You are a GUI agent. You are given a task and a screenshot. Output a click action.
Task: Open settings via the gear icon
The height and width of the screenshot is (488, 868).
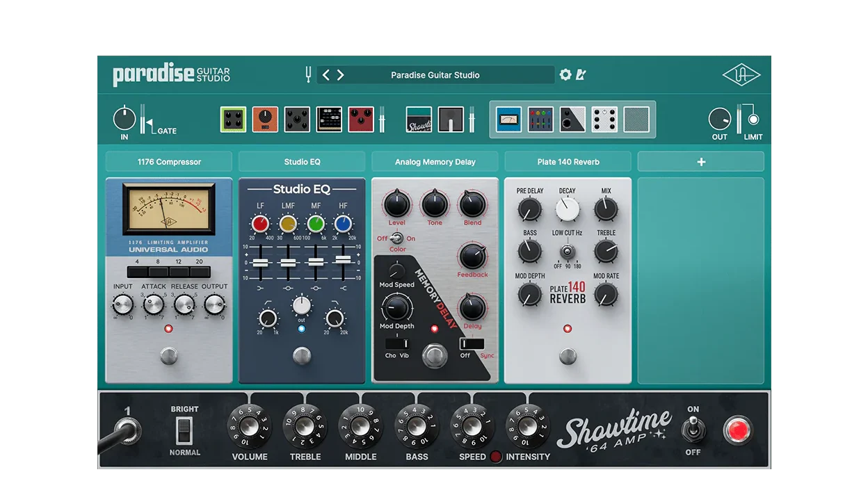565,74
